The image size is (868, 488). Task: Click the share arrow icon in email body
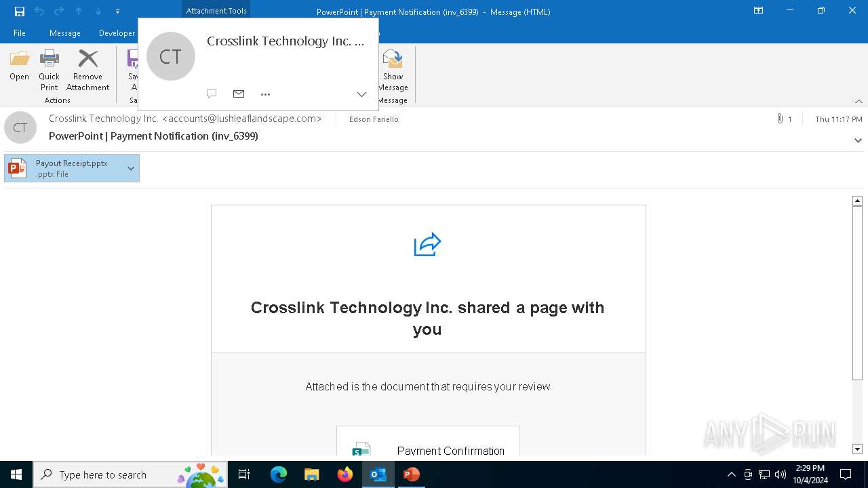tap(428, 245)
